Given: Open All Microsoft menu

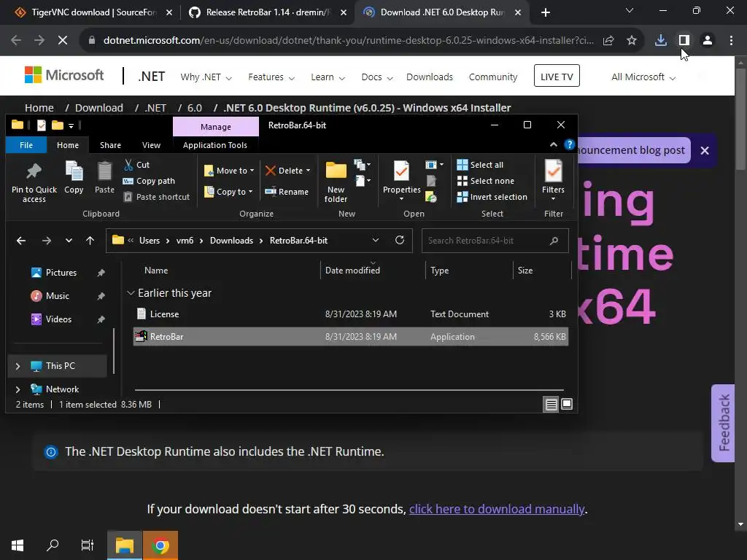Looking at the screenshot, I should click(x=643, y=77).
